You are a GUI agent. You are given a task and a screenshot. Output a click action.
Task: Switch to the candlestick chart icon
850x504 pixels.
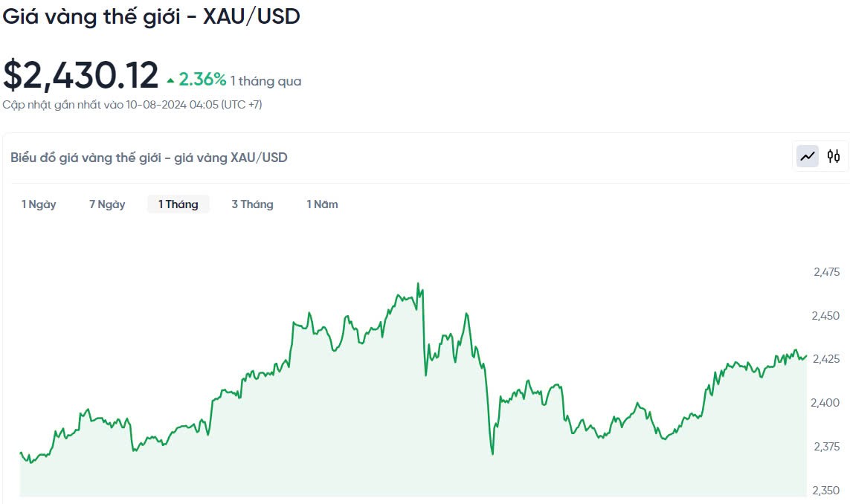point(834,157)
